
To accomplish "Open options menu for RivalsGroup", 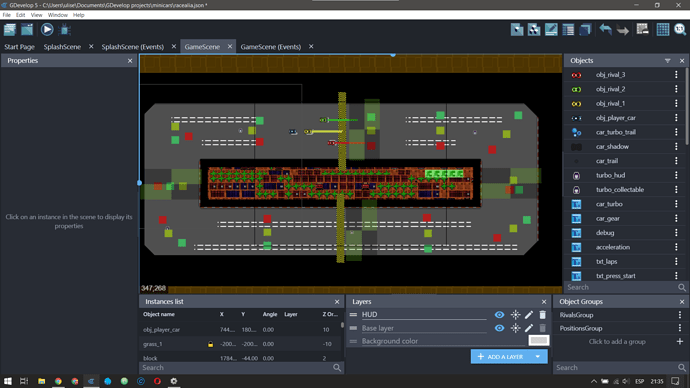I will pos(680,315).
